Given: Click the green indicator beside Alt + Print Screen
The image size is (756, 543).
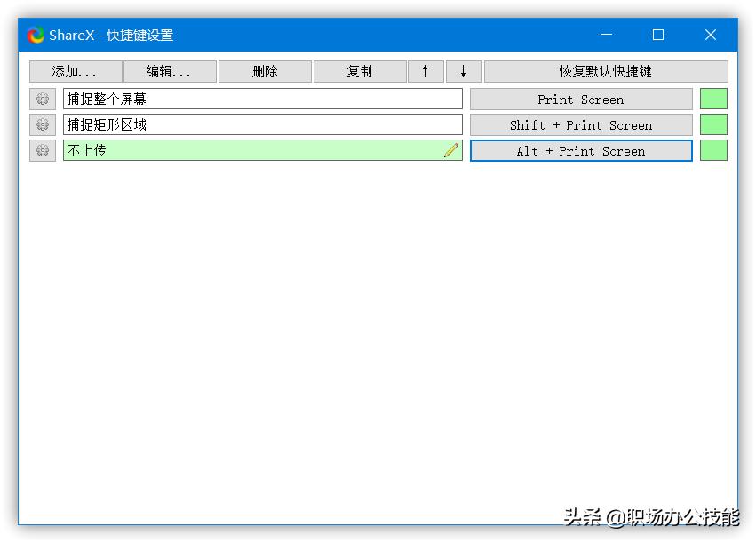Looking at the screenshot, I should tap(713, 151).
